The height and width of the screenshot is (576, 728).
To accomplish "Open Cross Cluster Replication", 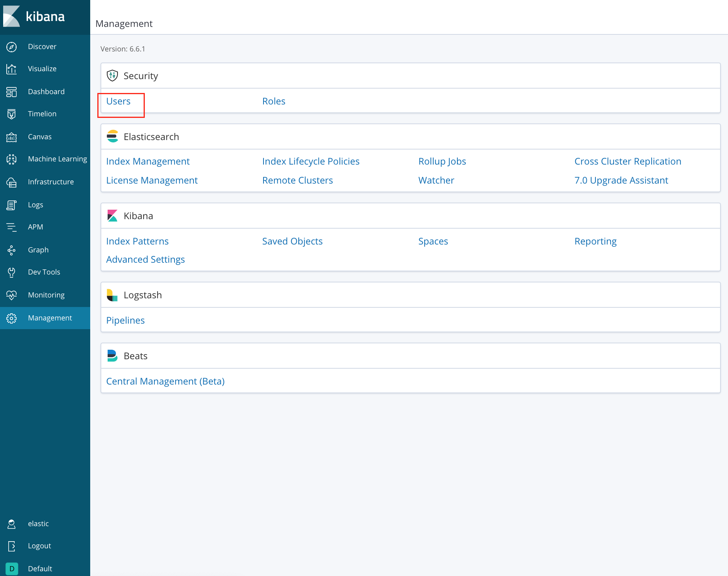I will click(x=628, y=161).
